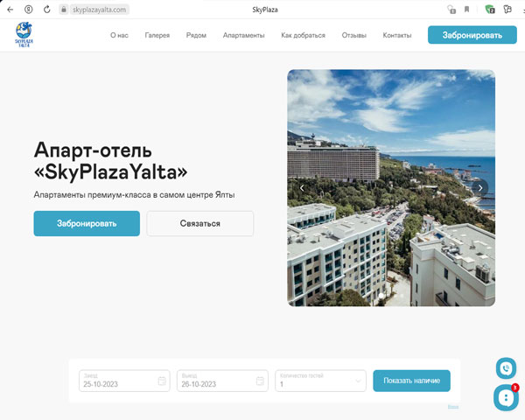Image resolution: width=525 pixels, height=420 pixels.
Task: View the Отзывы section
Action: (x=353, y=35)
